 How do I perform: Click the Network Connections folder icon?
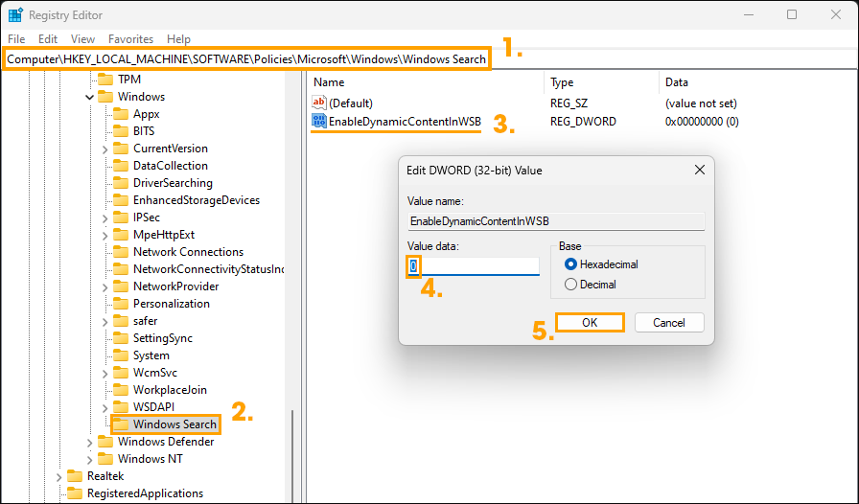[x=121, y=252]
